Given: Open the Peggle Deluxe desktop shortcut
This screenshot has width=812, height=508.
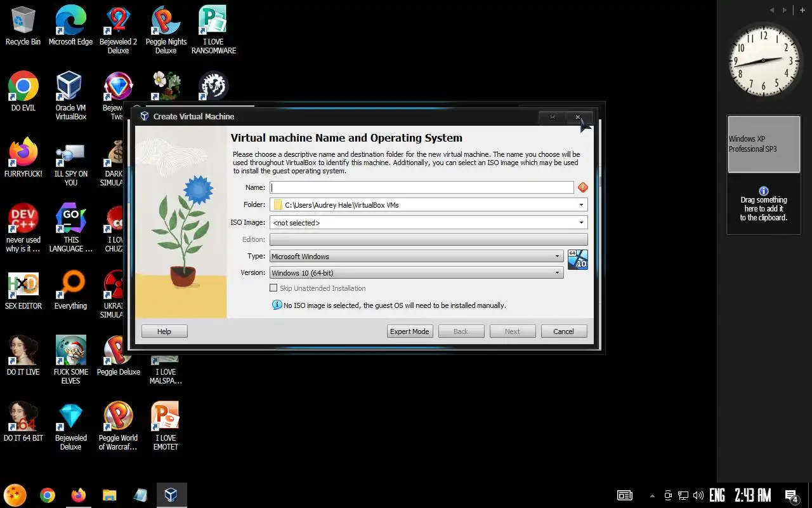Looking at the screenshot, I should 118,356.
